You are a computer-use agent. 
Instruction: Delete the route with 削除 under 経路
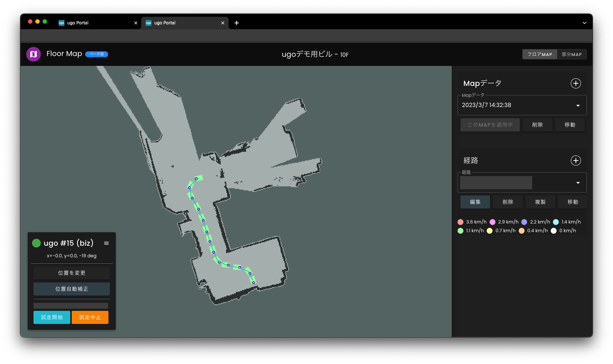pos(508,202)
